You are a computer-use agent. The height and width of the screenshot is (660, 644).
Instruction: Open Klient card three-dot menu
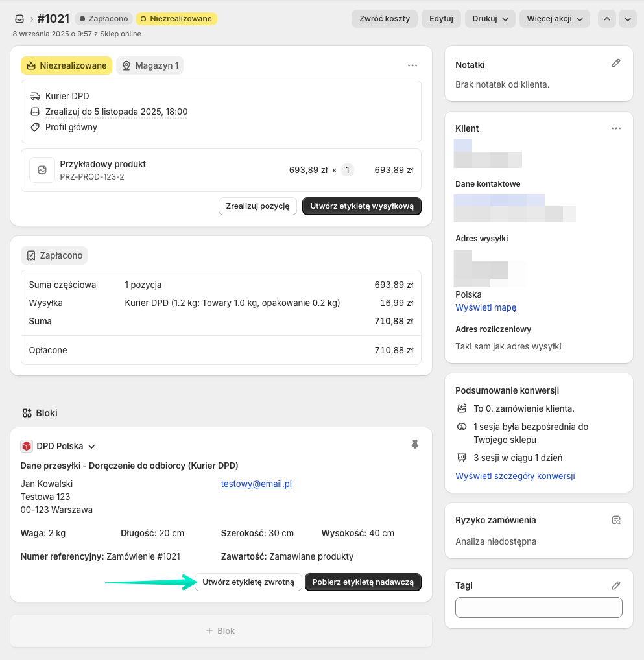615,128
